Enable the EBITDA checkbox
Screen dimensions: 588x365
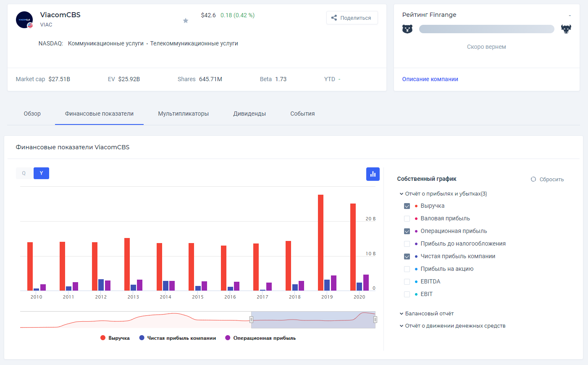pos(407,282)
